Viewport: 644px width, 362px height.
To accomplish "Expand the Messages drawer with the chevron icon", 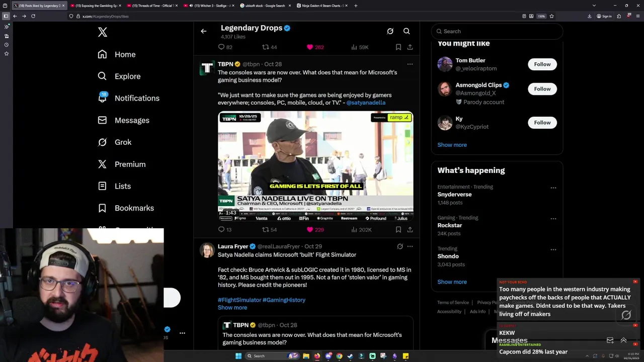I will pos(623,340).
